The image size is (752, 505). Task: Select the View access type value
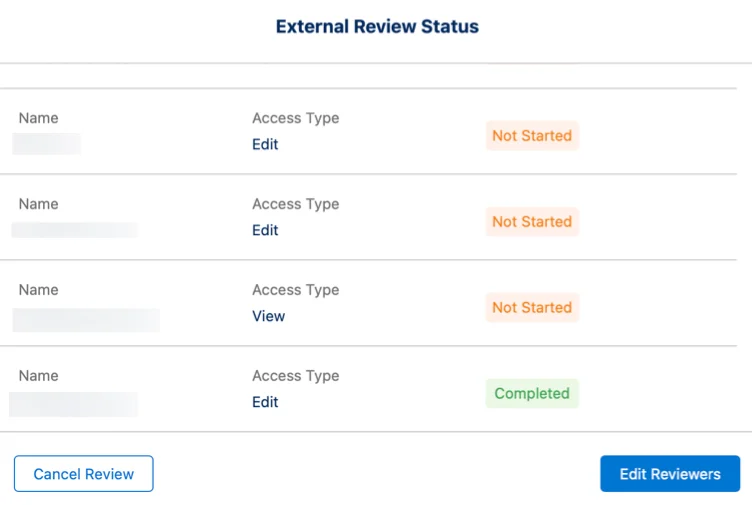pyautogui.click(x=268, y=317)
